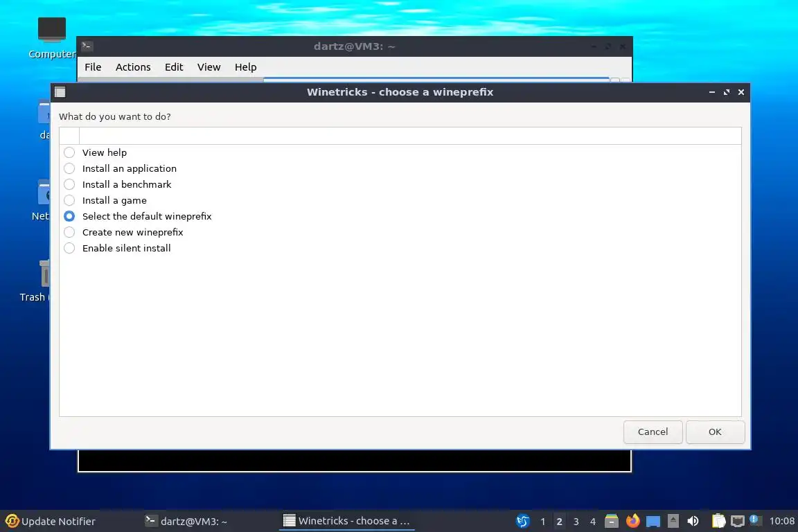Select Install an application option
Image resolution: width=798 pixels, height=532 pixels.
click(x=69, y=168)
